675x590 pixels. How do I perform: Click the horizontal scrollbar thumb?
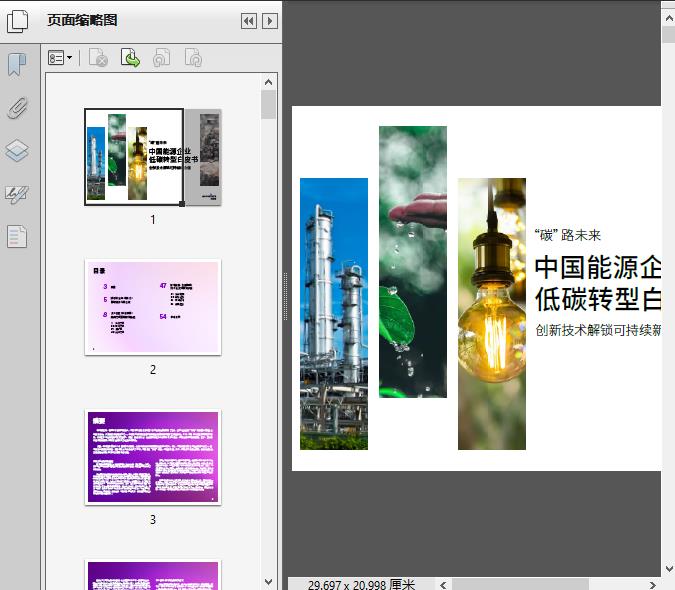click(520, 585)
